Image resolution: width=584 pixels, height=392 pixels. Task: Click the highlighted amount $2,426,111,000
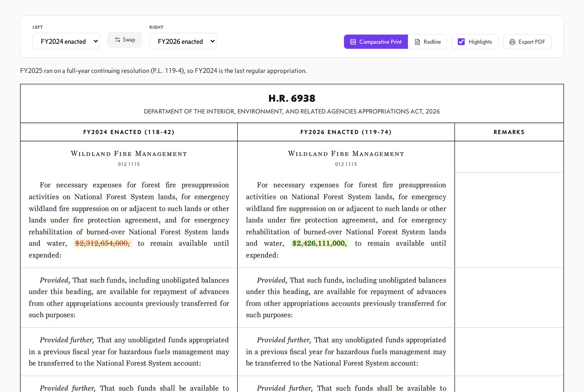tap(319, 243)
